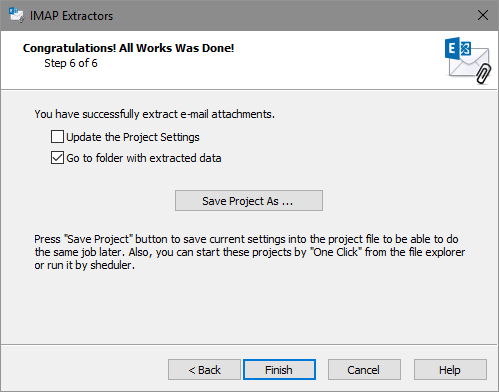The image size is (499, 392).
Task: Click the IMAP Extractors title bar app icon
Action: pyautogui.click(x=16, y=15)
